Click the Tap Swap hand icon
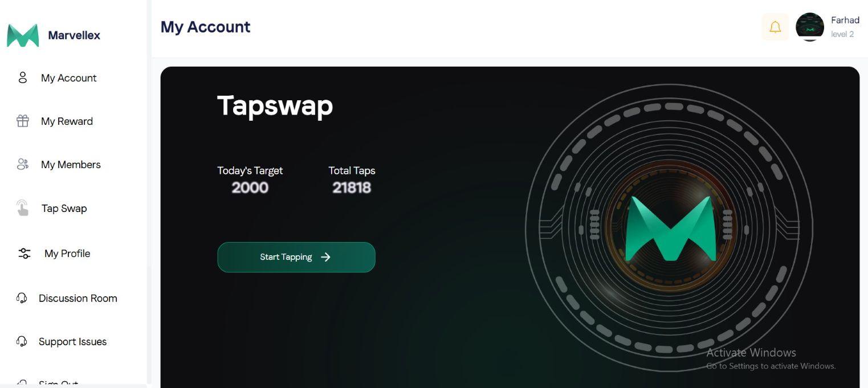The height and width of the screenshot is (388, 868). point(23,208)
